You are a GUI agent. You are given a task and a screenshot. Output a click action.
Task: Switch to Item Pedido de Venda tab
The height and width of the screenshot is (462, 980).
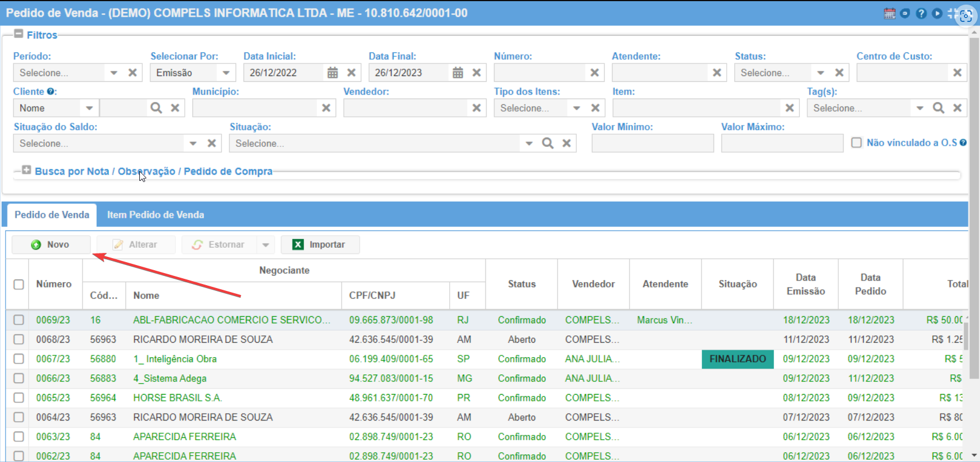click(x=155, y=215)
